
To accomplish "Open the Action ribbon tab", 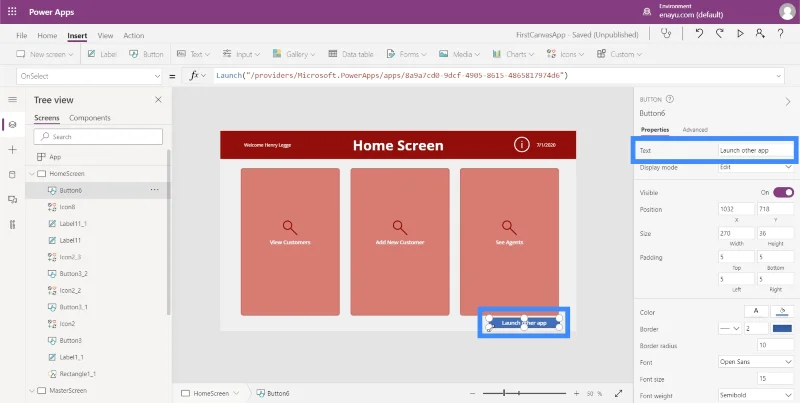I will coord(134,35).
